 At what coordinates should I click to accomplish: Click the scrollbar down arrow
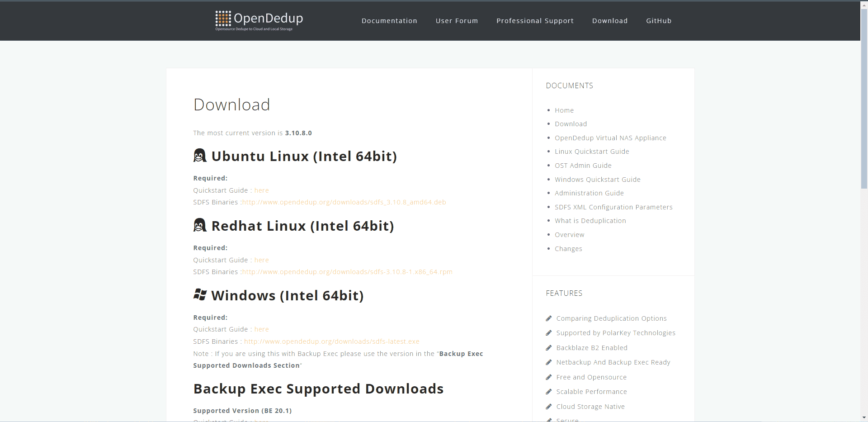864,418
